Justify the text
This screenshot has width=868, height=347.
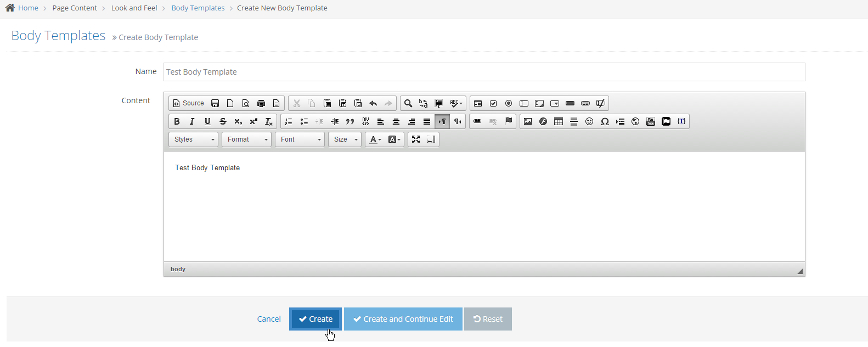[x=427, y=121]
